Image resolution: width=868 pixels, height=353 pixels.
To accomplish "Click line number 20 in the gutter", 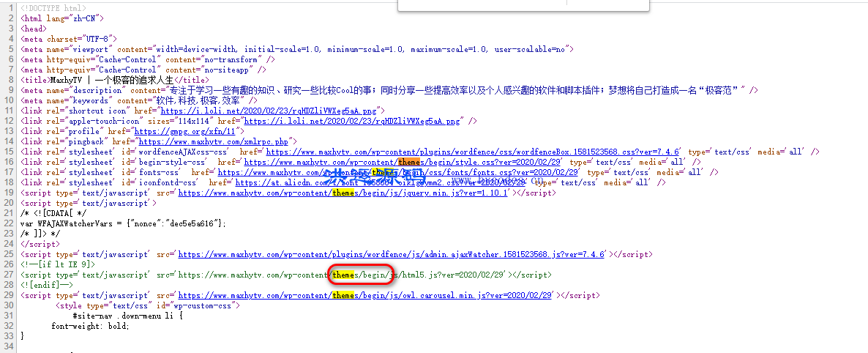I will pyautogui.click(x=8, y=203).
